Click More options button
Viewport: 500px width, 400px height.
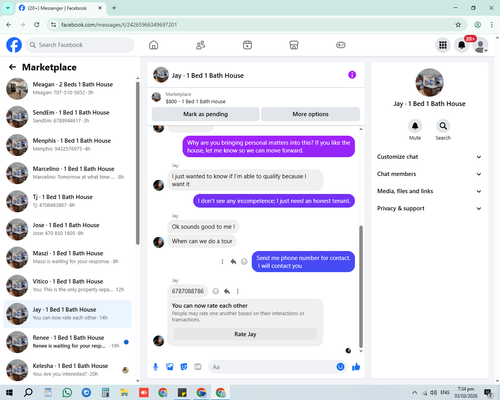pyautogui.click(x=310, y=114)
